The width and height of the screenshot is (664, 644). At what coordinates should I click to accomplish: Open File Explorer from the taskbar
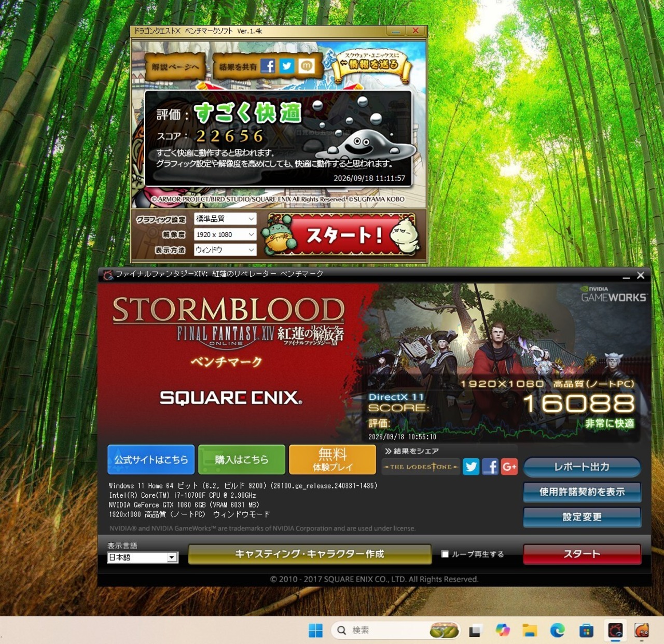(530, 630)
